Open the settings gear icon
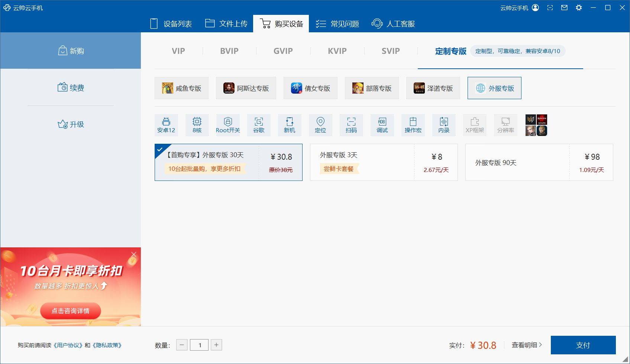The image size is (630, 364). 579,8
